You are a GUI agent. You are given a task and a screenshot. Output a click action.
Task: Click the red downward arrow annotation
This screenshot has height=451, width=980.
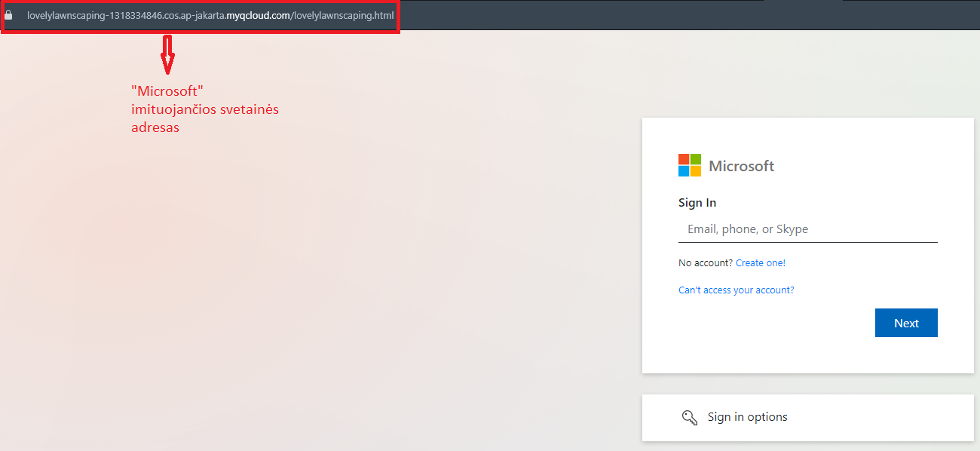click(168, 55)
